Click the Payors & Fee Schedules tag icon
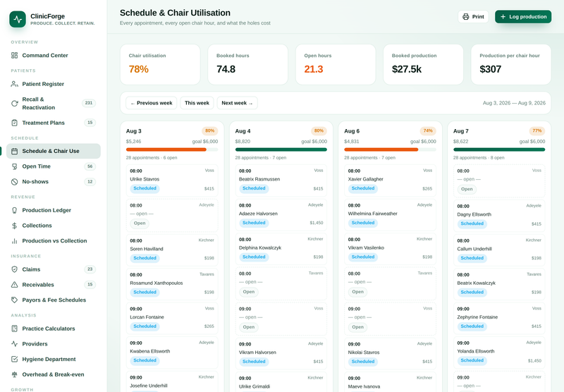The width and height of the screenshot is (564, 392). click(x=14, y=300)
